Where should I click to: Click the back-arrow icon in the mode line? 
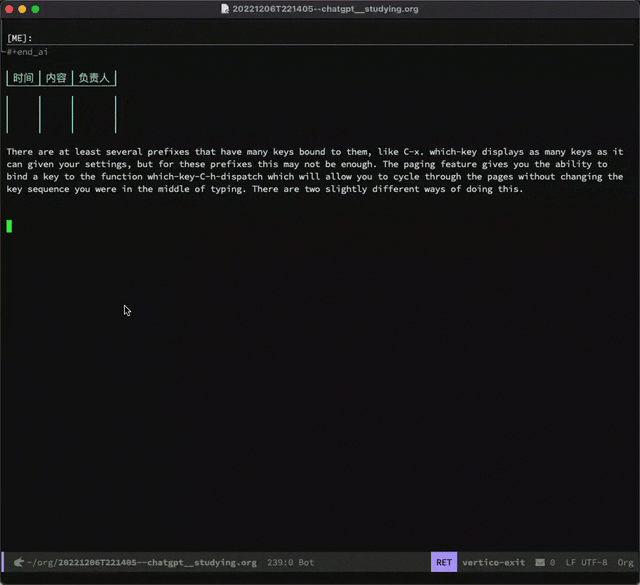(18, 563)
